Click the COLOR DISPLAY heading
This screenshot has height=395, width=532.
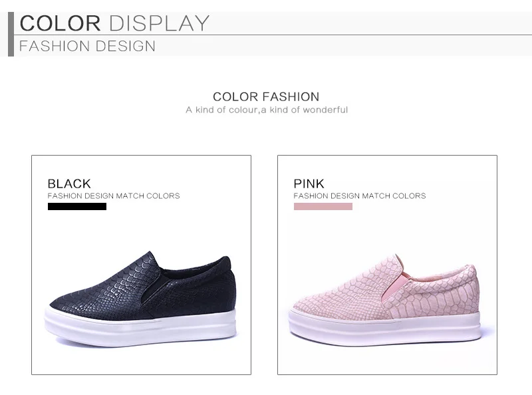point(114,23)
